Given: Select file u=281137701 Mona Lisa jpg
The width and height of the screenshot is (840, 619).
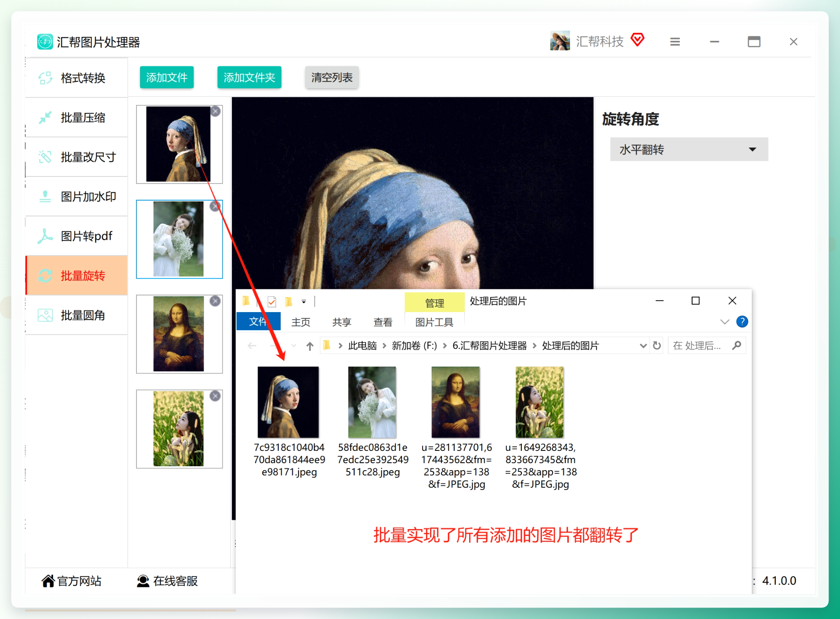Looking at the screenshot, I should pyautogui.click(x=456, y=428).
